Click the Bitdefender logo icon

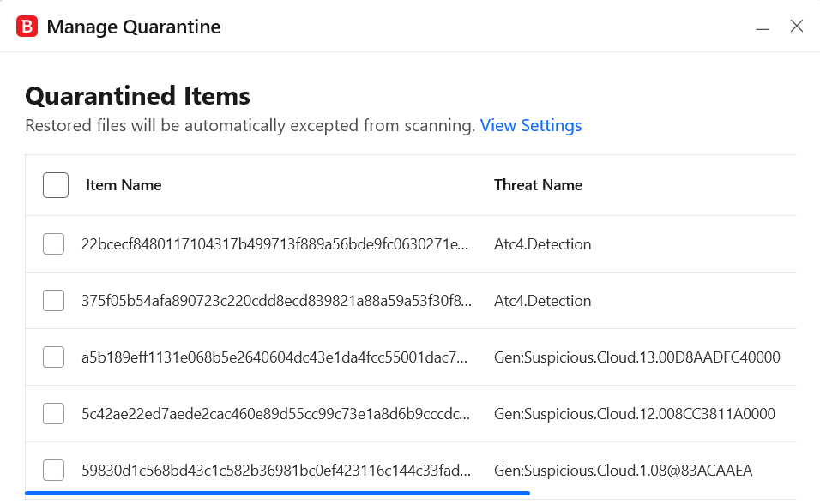click(x=27, y=27)
